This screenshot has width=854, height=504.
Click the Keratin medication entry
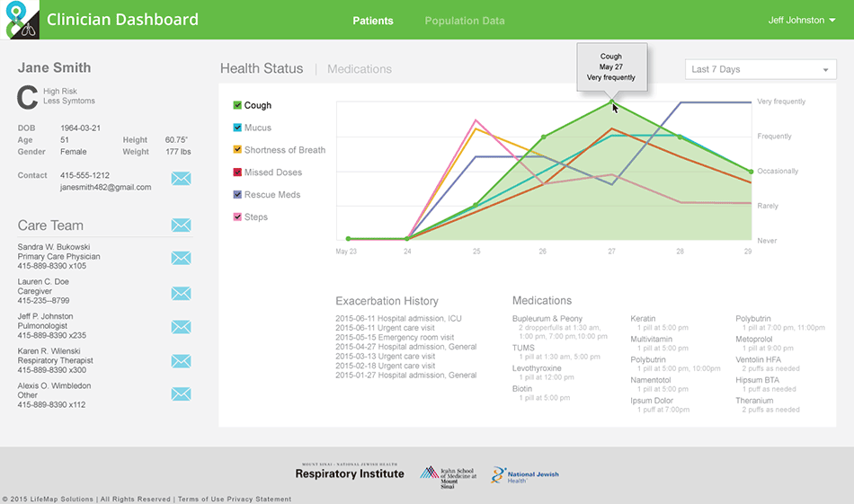point(643,318)
